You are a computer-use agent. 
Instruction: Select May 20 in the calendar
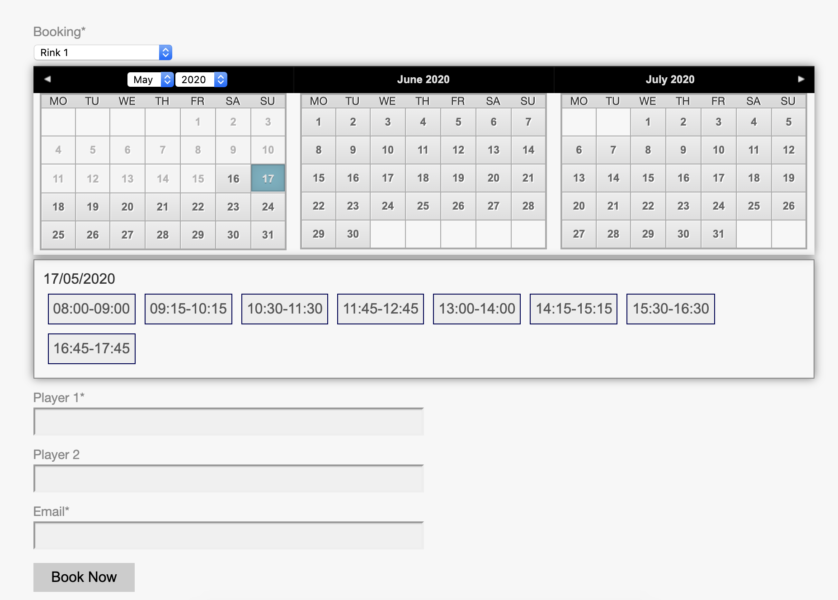(x=127, y=207)
